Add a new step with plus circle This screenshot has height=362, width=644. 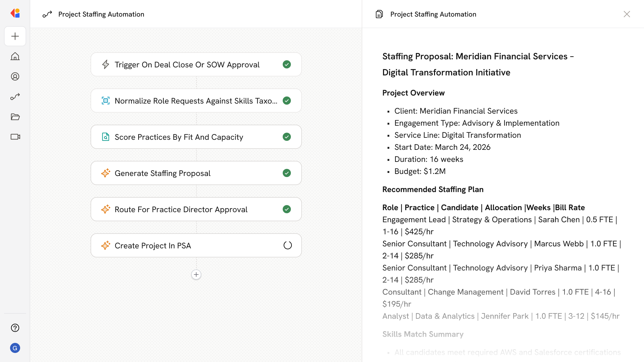point(196,275)
